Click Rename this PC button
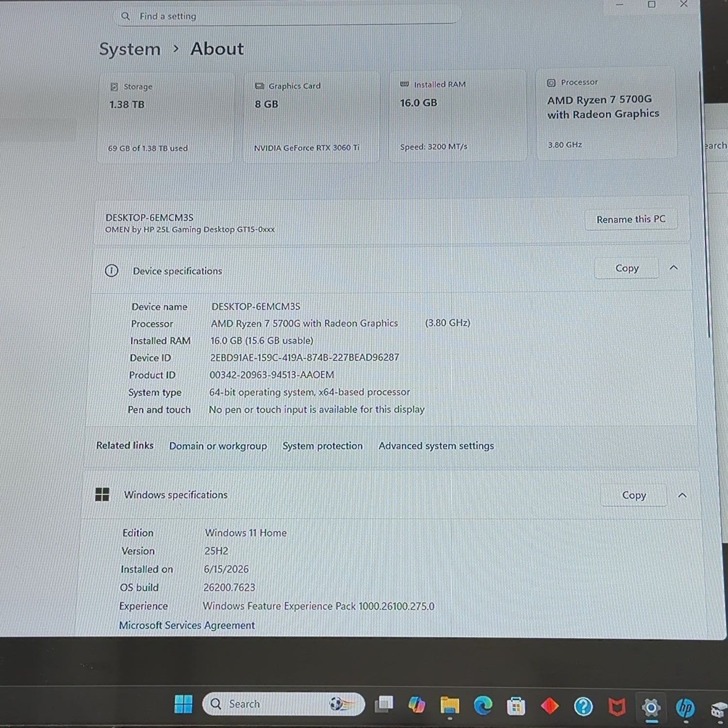728x728 pixels. pyautogui.click(x=631, y=219)
